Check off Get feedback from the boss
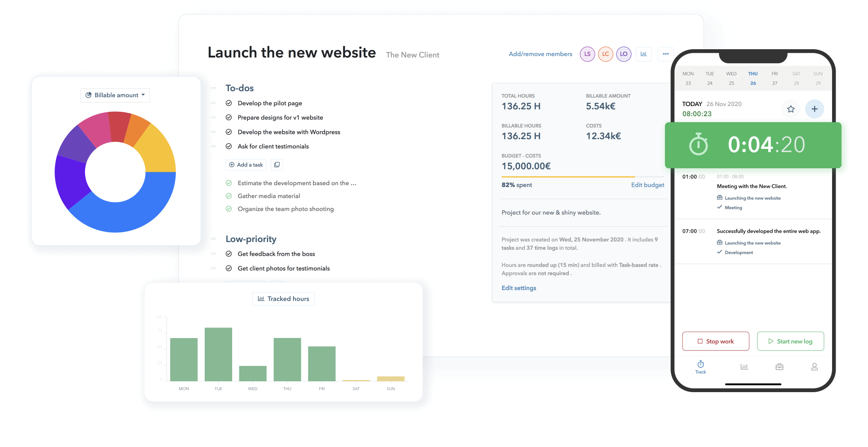 tap(229, 254)
